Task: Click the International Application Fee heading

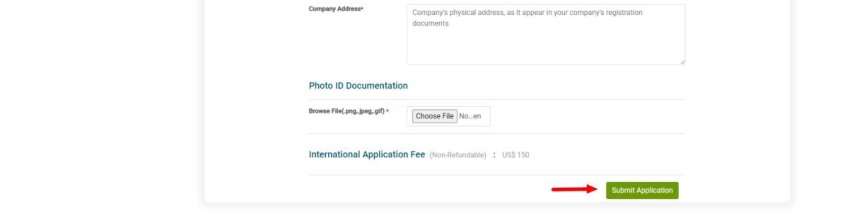Action: (366, 154)
